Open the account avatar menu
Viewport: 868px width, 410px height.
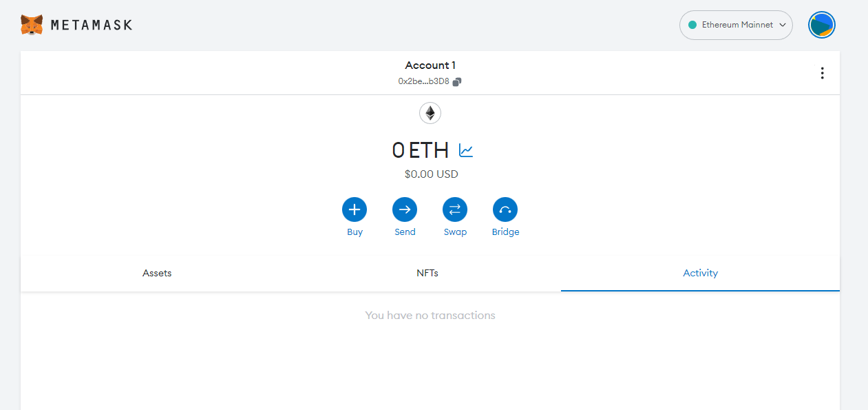click(821, 25)
